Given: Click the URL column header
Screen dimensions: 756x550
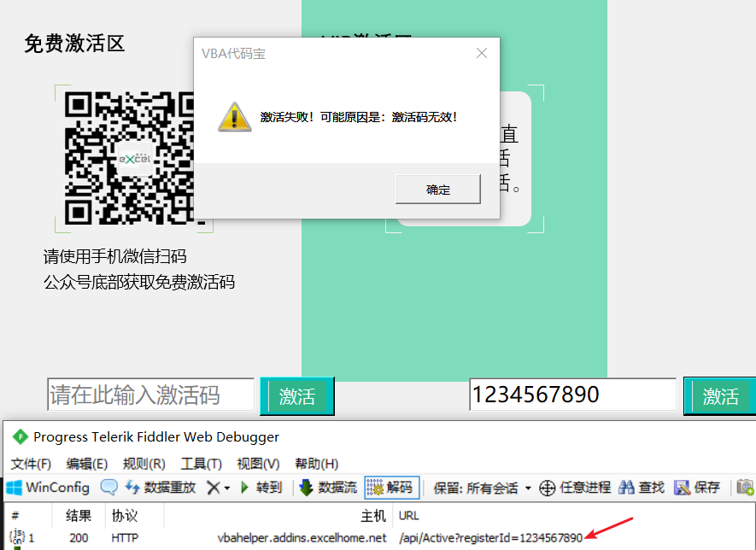Looking at the screenshot, I should [x=409, y=516].
